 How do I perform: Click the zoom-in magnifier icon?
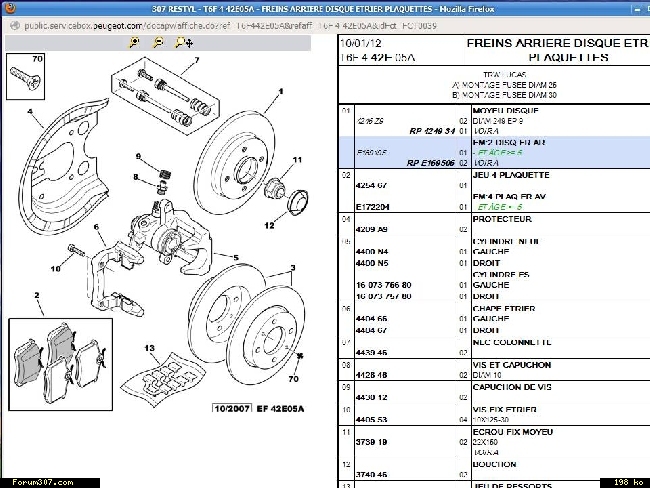pyautogui.click(x=134, y=42)
